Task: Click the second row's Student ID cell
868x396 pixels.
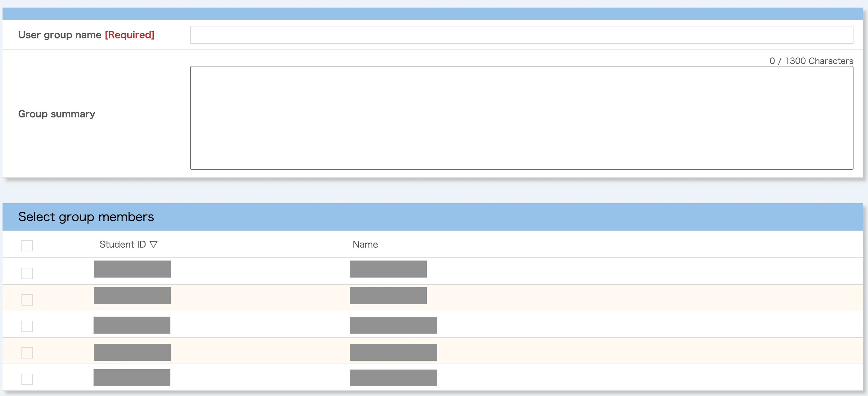Action: 132,296
